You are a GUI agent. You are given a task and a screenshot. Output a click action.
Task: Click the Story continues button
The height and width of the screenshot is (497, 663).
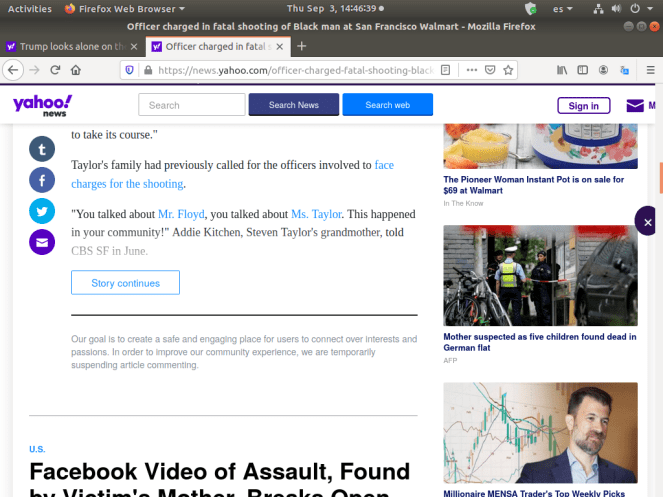click(125, 283)
